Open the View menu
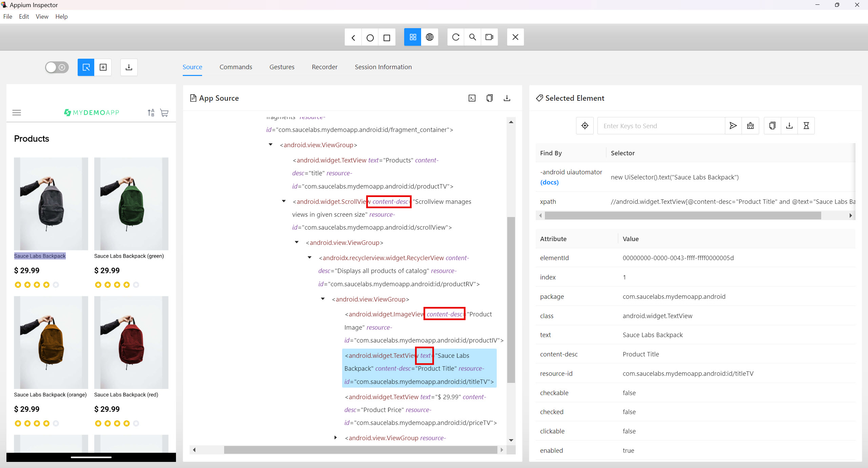 coord(42,17)
